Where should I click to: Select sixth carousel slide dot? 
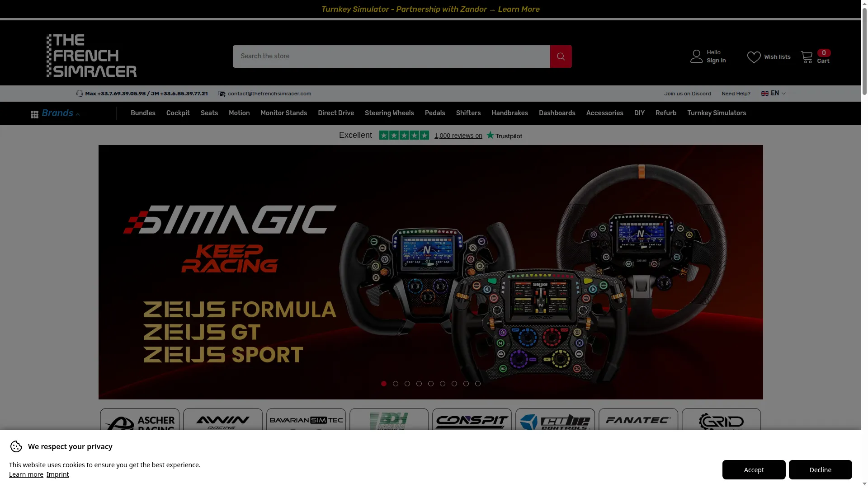point(443,384)
